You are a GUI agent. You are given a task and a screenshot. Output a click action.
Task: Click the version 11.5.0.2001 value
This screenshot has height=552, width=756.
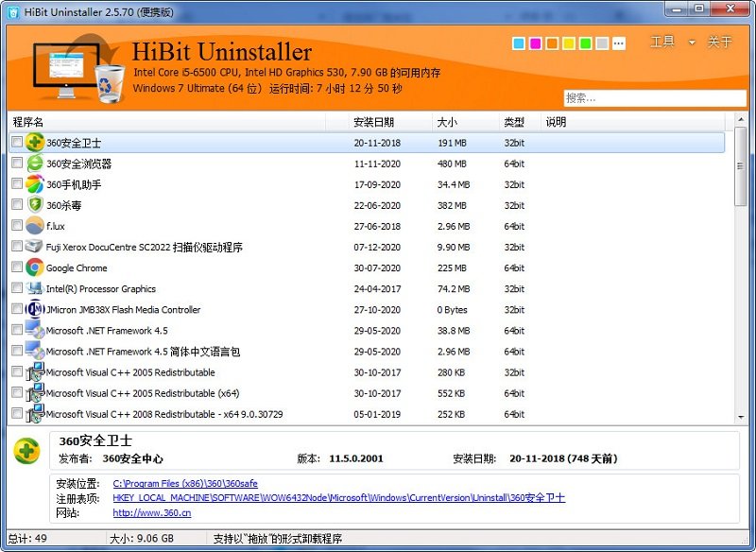pos(356,458)
